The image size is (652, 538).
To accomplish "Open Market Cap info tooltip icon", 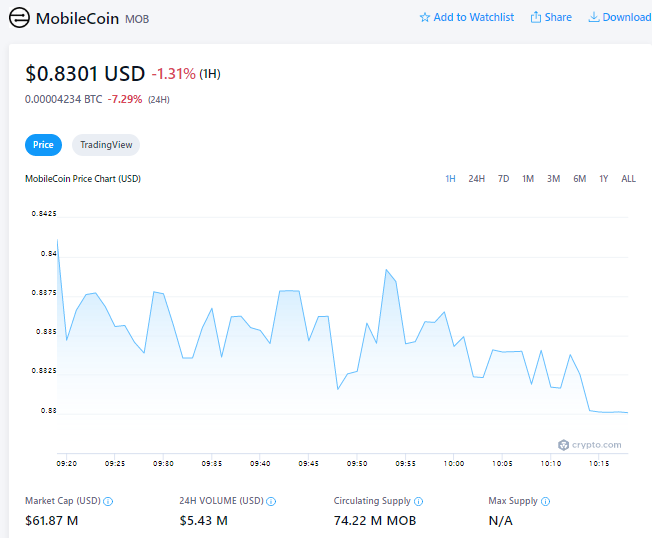I will (x=108, y=501).
